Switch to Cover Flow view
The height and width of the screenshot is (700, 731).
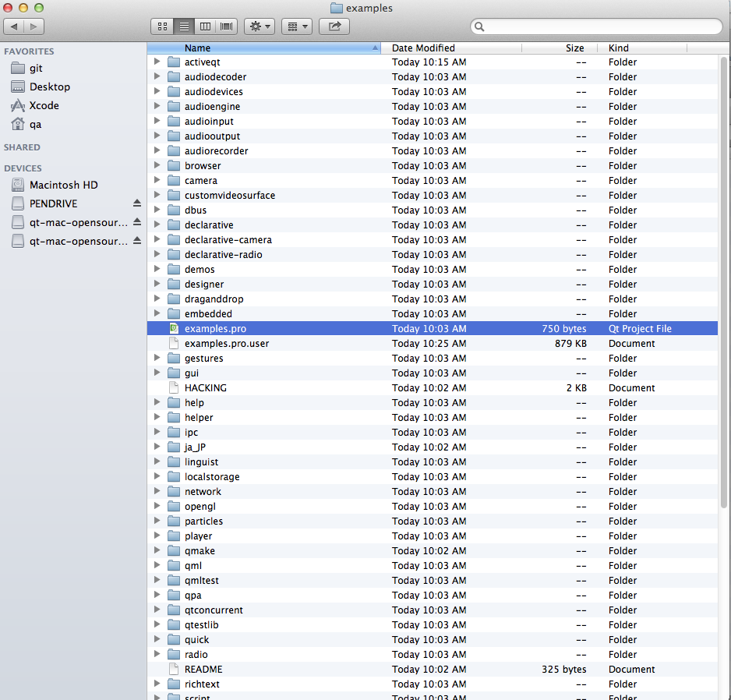pyautogui.click(x=227, y=27)
